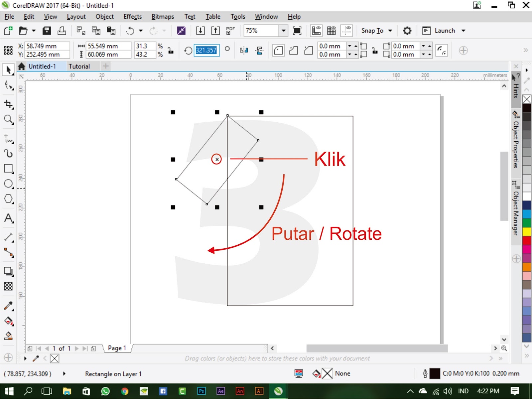
Task: Open the Bitmaps menu
Action: 163,17
